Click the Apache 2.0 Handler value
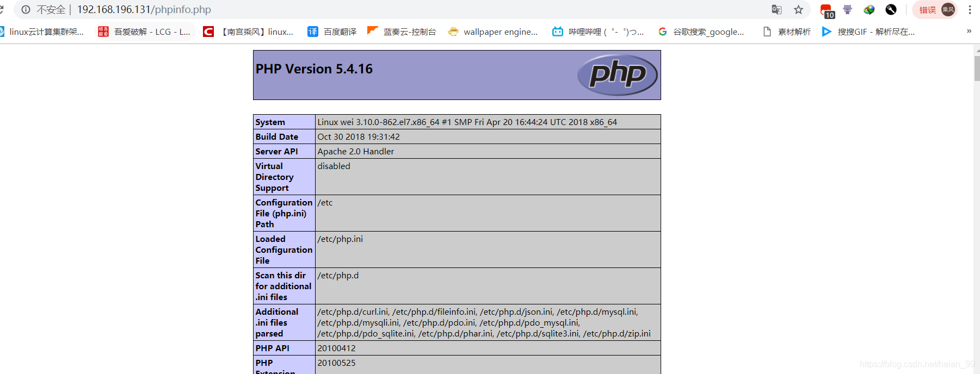The image size is (980, 374). (x=356, y=152)
